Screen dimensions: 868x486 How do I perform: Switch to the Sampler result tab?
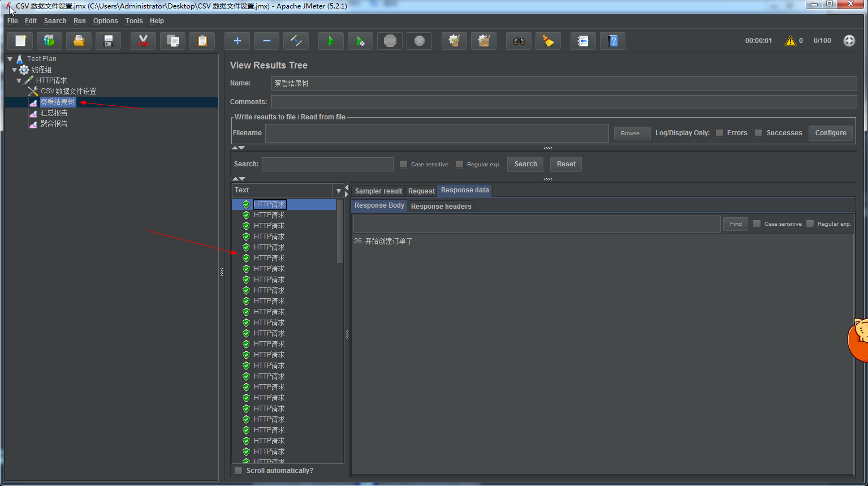(x=378, y=191)
